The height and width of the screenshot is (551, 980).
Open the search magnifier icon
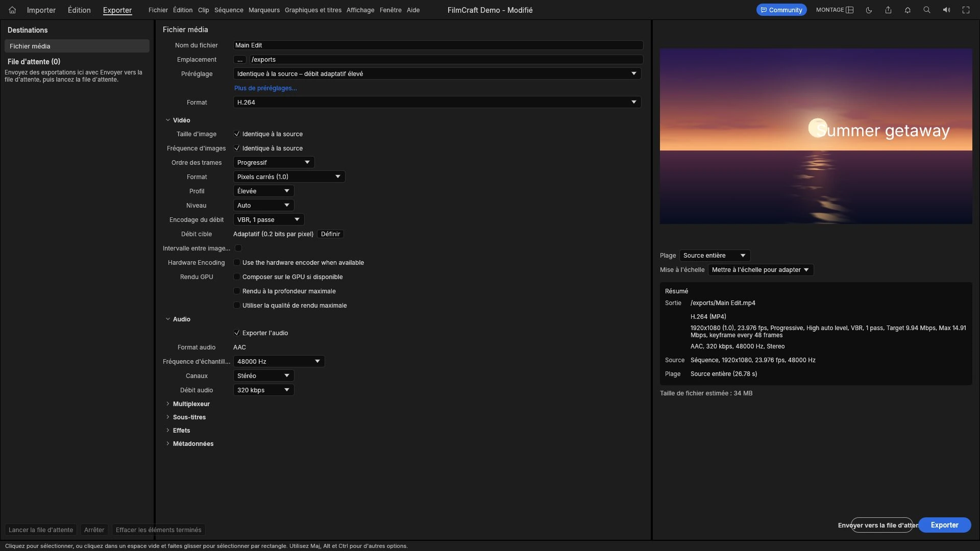(x=927, y=10)
